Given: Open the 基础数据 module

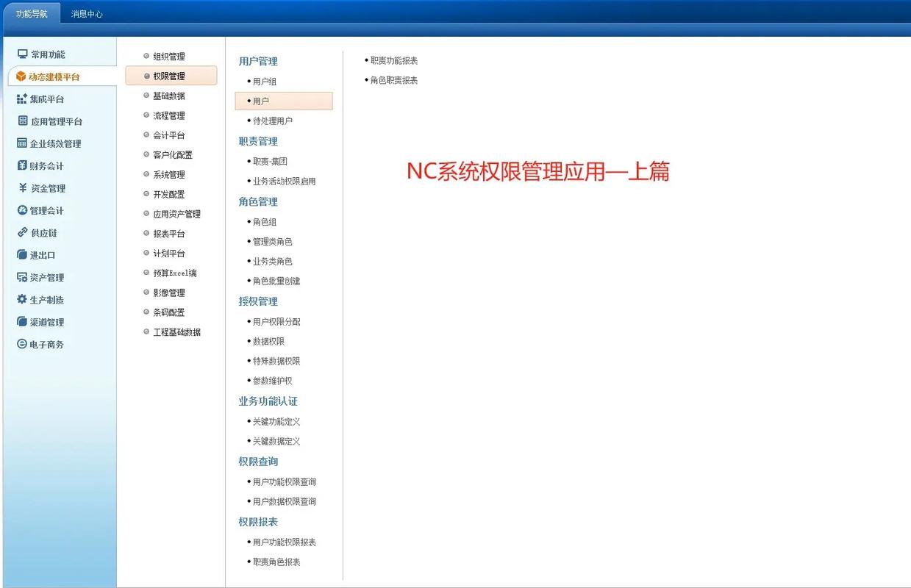Looking at the screenshot, I should point(169,96).
